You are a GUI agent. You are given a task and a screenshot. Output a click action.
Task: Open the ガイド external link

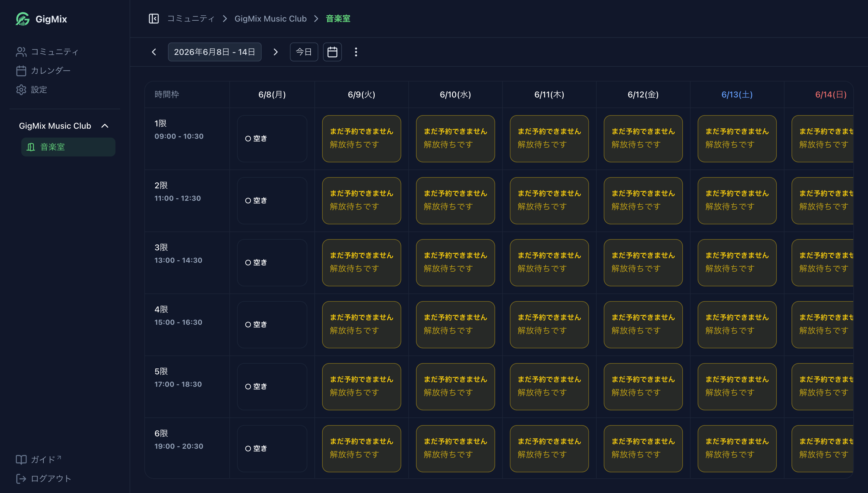tap(39, 459)
